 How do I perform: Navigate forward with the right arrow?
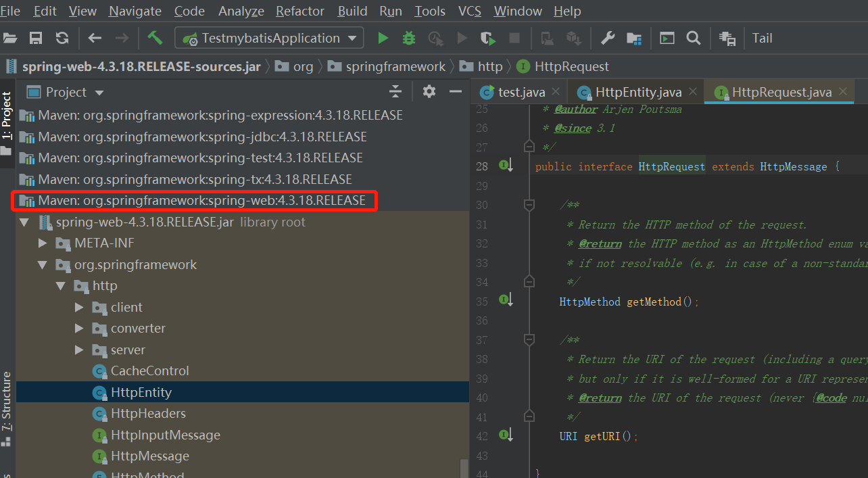tap(122, 38)
